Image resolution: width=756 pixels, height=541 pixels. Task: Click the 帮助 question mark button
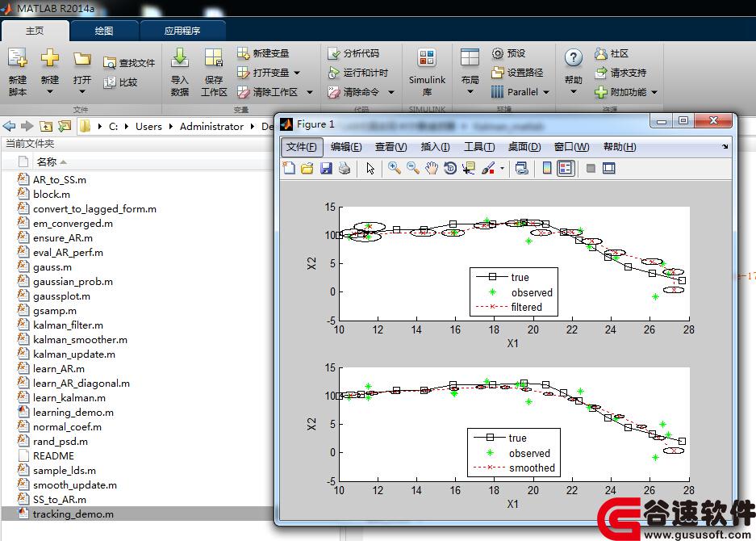pyautogui.click(x=574, y=58)
